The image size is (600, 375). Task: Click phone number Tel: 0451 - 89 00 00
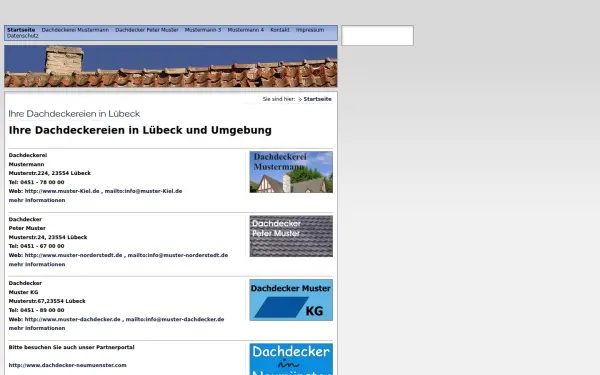(x=36, y=310)
